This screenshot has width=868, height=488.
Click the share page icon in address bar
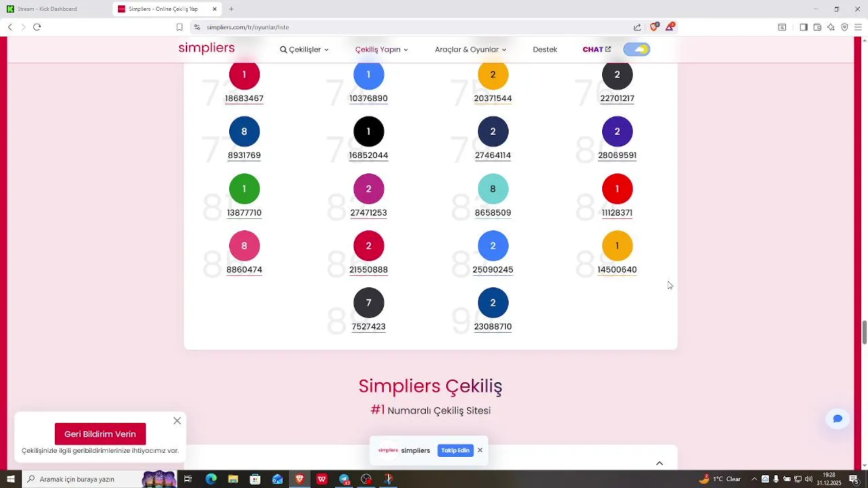pos(637,27)
